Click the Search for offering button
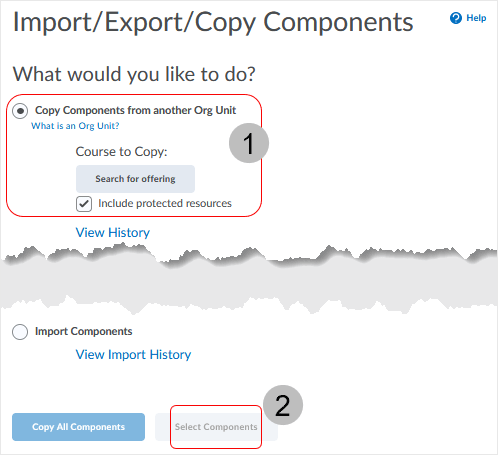This screenshot has width=498, height=455. pyautogui.click(x=135, y=179)
